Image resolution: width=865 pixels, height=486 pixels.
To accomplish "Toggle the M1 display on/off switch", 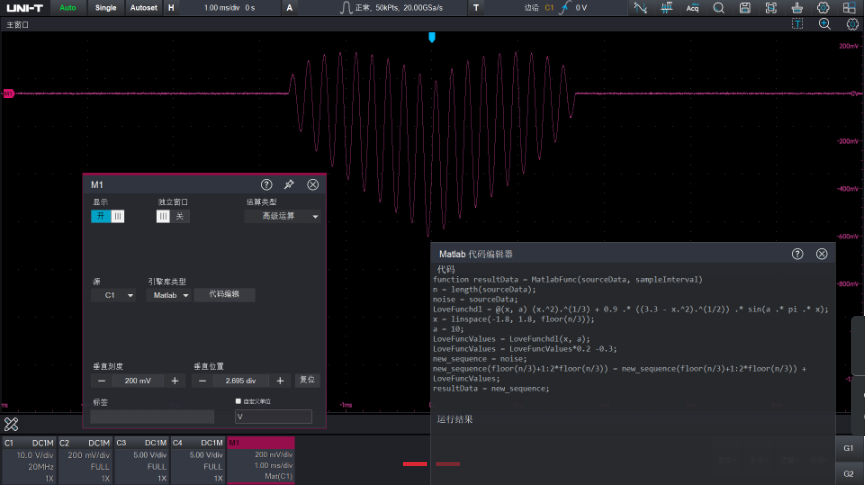I will click(x=108, y=216).
